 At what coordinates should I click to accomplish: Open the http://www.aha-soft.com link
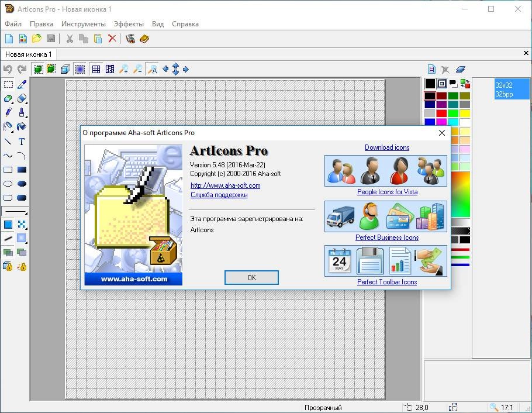tap(225, 185)
